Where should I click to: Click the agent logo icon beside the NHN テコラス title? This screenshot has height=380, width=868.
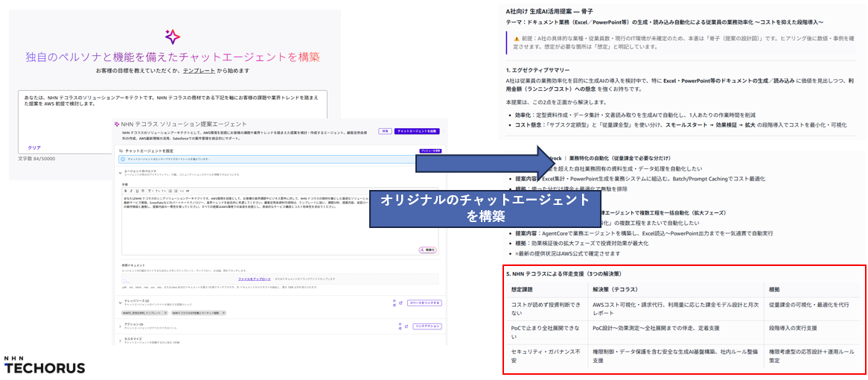point(117,124)
